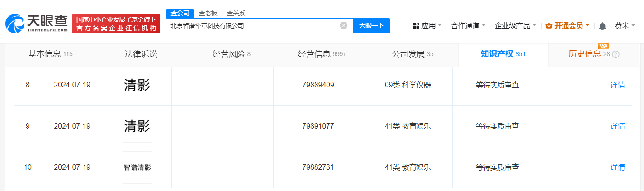This screenshot has width=644, height=191.
Task: Open the 清影 trademark image in row 8
Action: click(137, 85)
